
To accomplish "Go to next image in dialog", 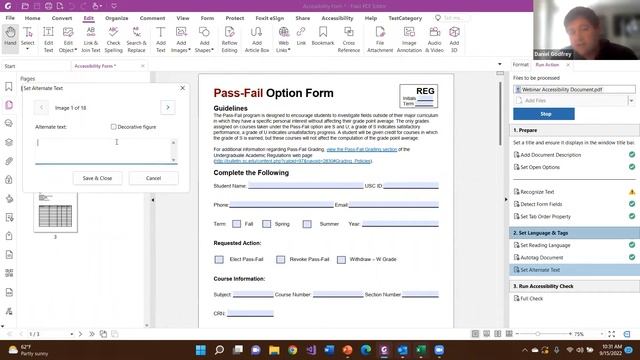I will (x=168, y=107).
